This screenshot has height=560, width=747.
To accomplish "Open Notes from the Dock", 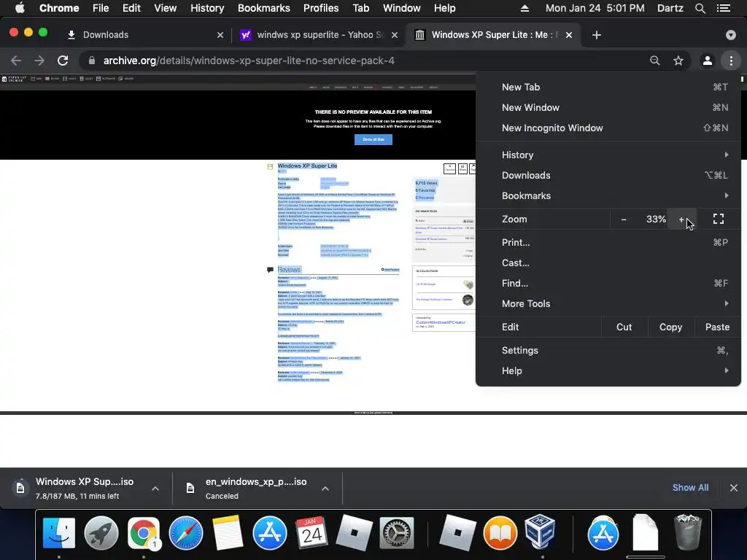I will [228, 533].
